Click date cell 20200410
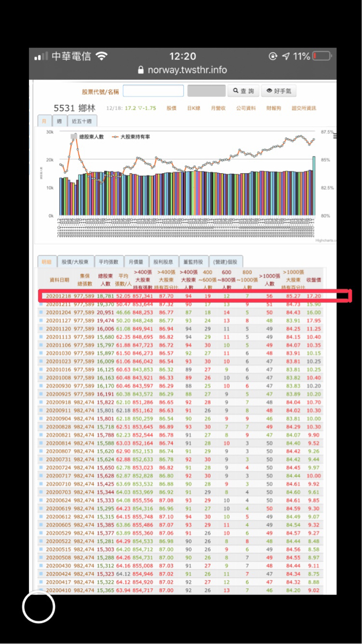Image resolution: width=362 pixels, height=644 pixels. pos(58,590)
